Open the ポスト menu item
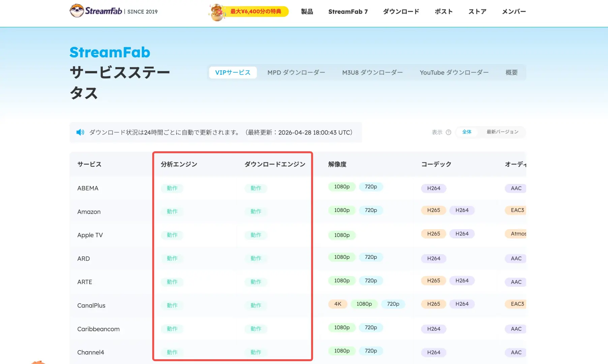 click(444, 12)
